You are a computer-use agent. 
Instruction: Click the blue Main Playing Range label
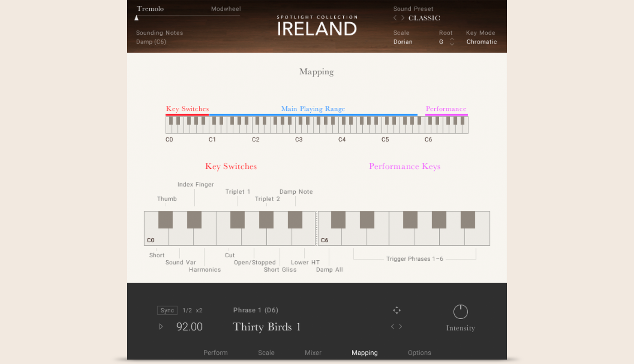pyautogui.click(x=313, y=109)
